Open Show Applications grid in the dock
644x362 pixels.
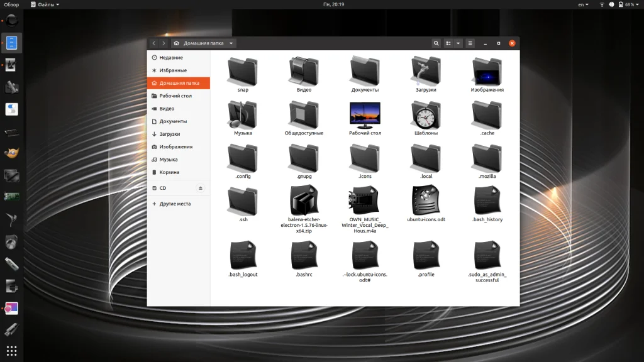(11, 350)
